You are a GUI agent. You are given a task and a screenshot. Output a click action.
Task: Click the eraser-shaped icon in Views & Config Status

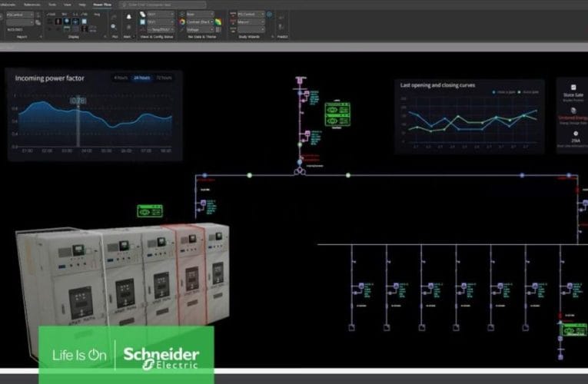[x=142, y=15]
